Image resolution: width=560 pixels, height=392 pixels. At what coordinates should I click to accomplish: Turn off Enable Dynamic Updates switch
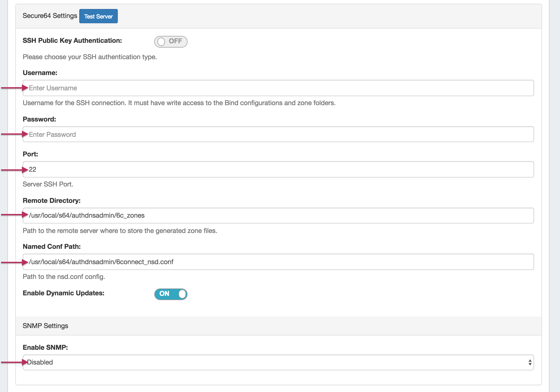click(x=171, y=294)
